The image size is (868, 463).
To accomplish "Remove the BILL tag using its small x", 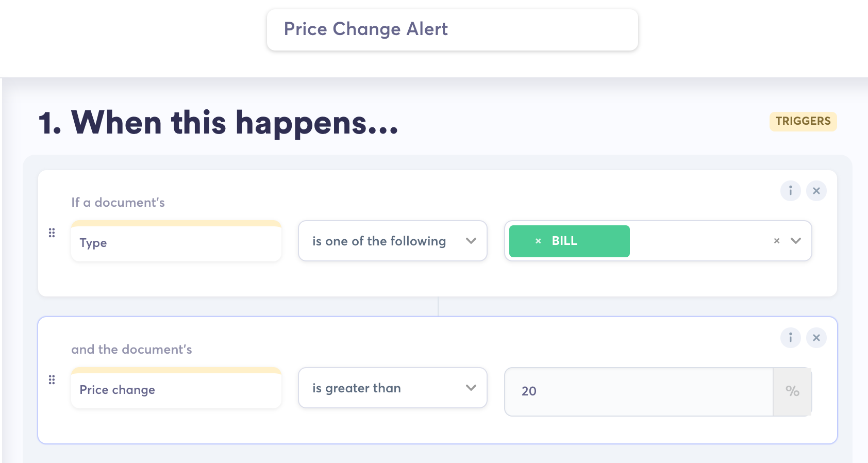I will point(538,241).
